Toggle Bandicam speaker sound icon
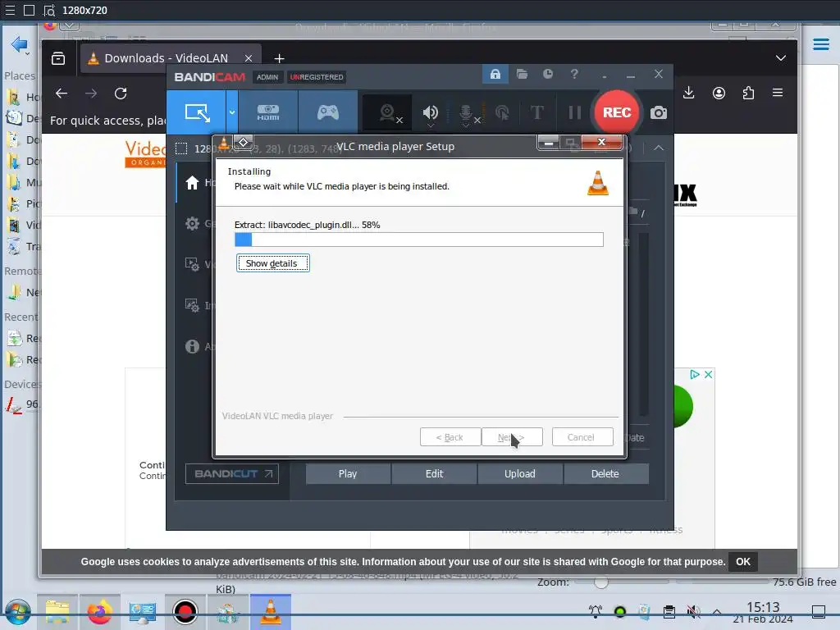840x630 pixels. (430, 112)
